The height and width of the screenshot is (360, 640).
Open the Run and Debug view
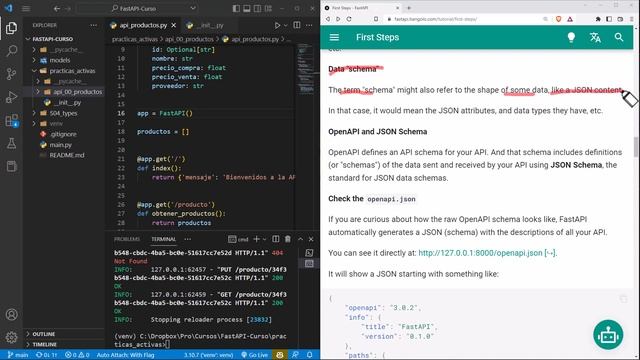click(x=11, y=97)
